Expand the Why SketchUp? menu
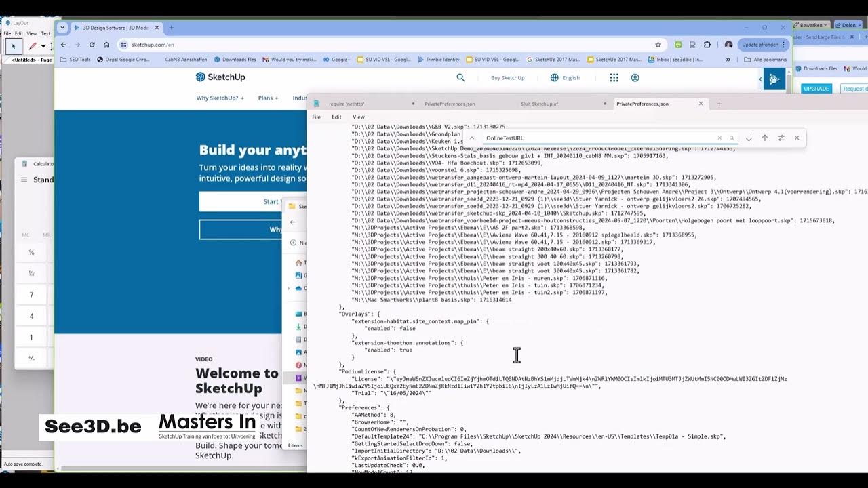 220,98
